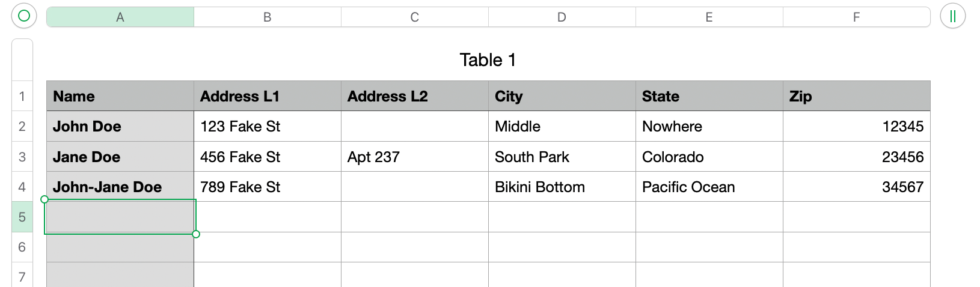Select row 5 header number
Image resolution: width=980 pixels, height=287 pixels.
22,217
